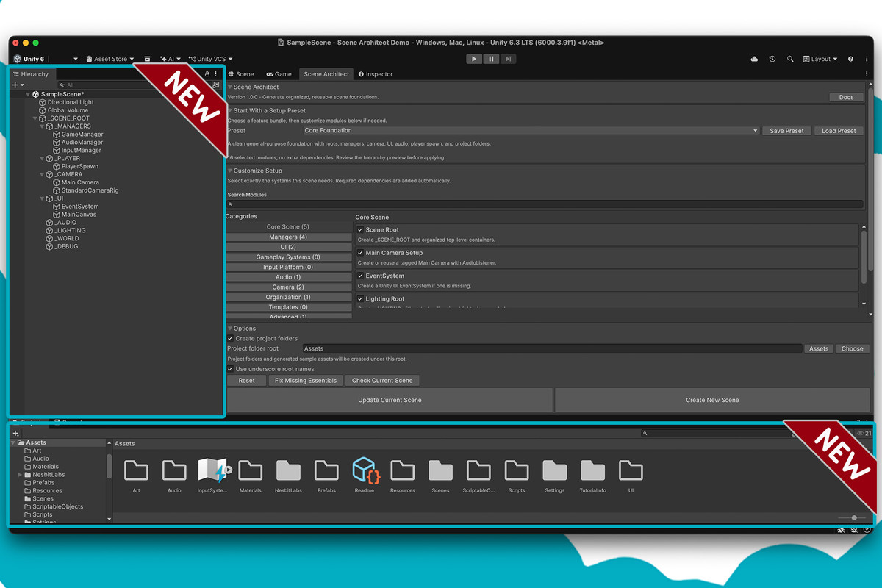Click the Create New Scene button
The height and width of the screenshot is (588, 882).
(x=712, y=400)
